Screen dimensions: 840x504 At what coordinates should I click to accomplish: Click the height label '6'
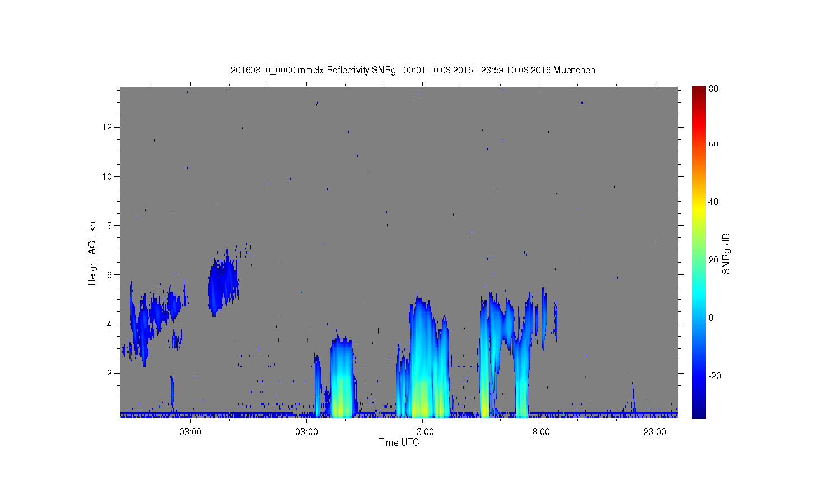point(110,275)
